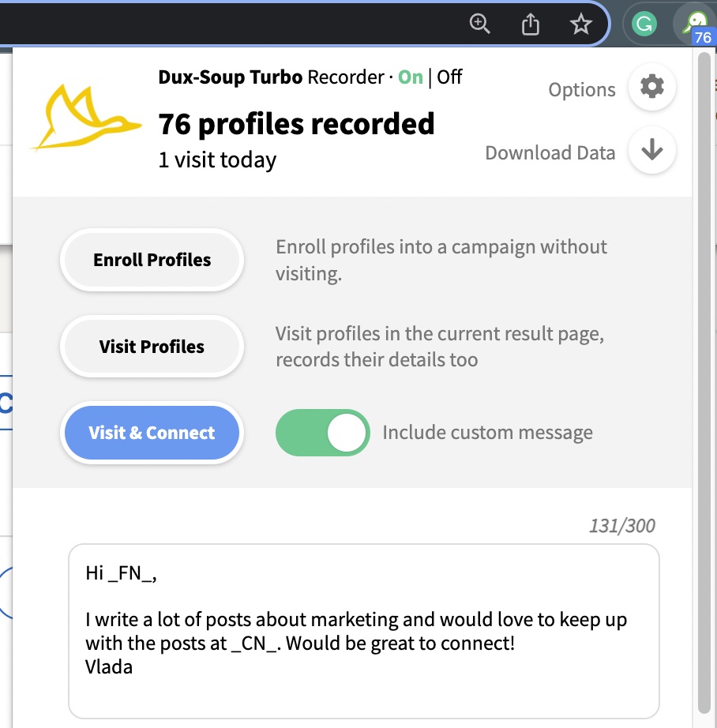Viewport: 717px width, 728px height.
Task: Click inside the custom message text box
Action: (363, 632)
